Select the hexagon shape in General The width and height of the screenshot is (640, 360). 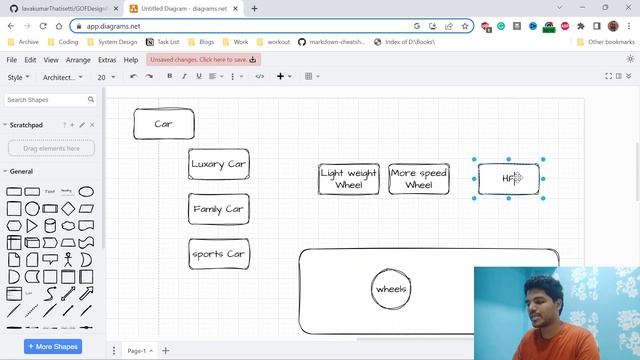click(x=14, y=226)
